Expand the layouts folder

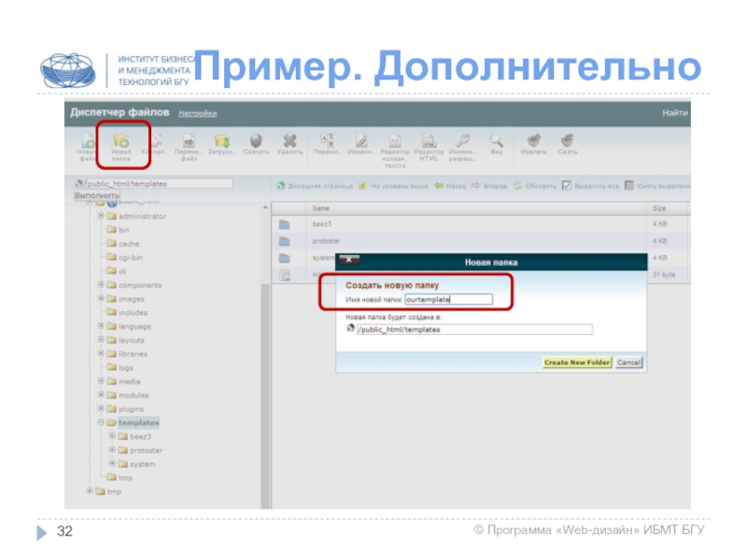101,340
